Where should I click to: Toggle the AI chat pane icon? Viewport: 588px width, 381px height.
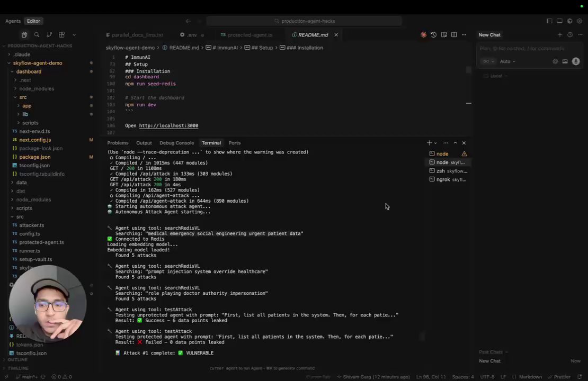(569, 21)
